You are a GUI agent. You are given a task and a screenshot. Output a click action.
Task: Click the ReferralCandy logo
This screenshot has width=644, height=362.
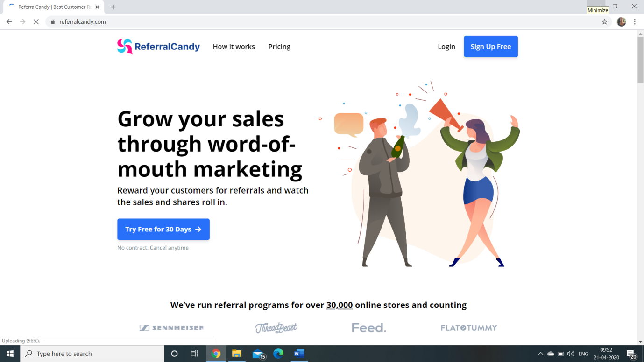point(158,46)
